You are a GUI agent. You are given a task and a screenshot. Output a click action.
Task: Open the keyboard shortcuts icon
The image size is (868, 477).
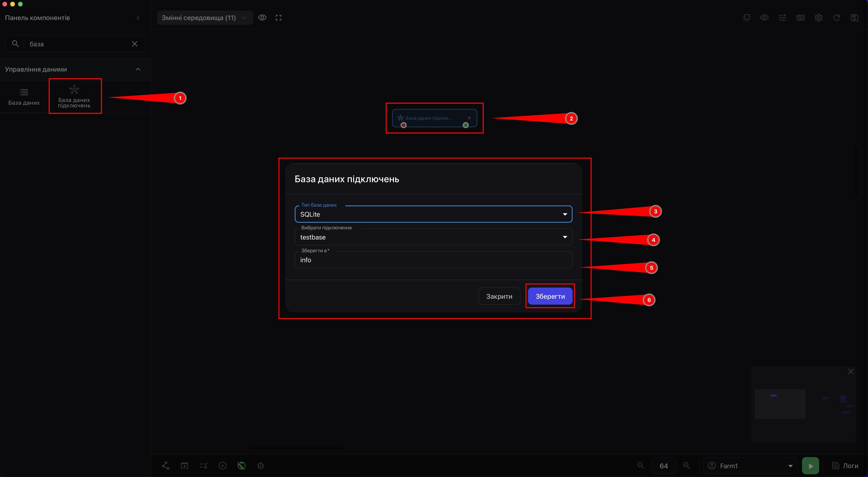[x=800, y=18]
